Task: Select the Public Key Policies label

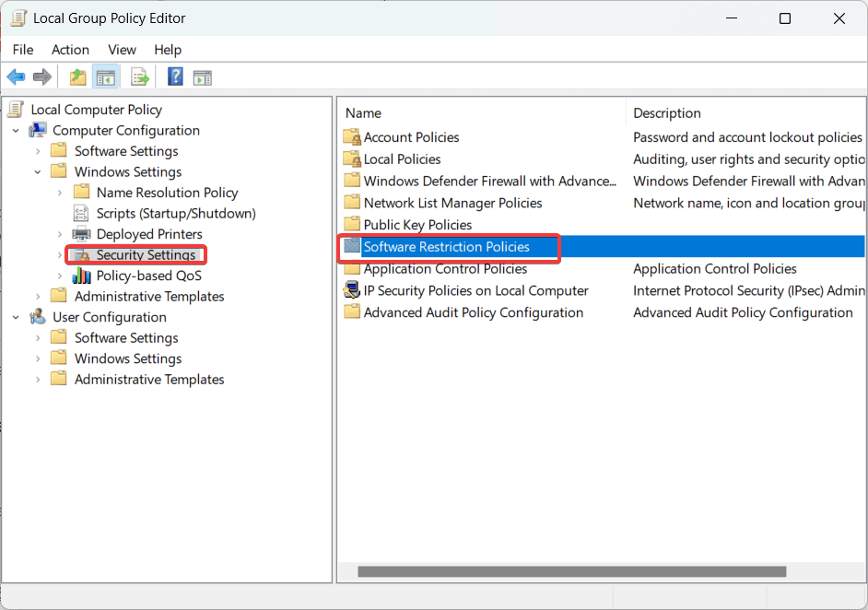Action: [417, 225]
